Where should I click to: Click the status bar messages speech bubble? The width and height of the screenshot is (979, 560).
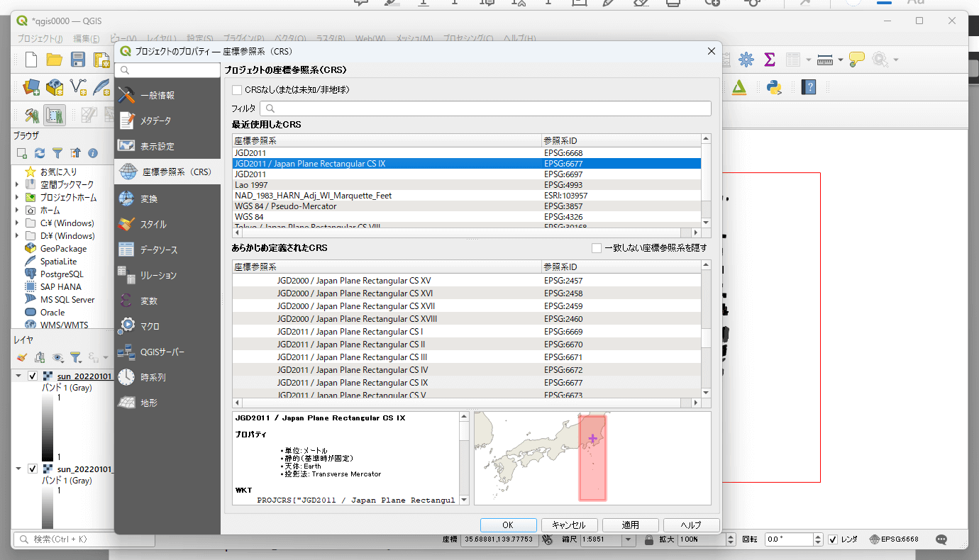(941, 539)
